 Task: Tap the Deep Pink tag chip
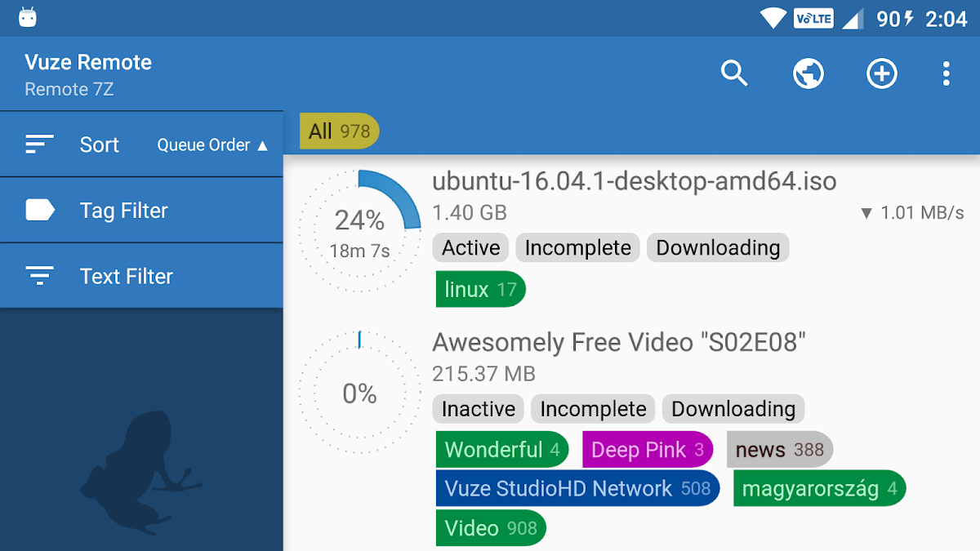[x=647, y=450]
